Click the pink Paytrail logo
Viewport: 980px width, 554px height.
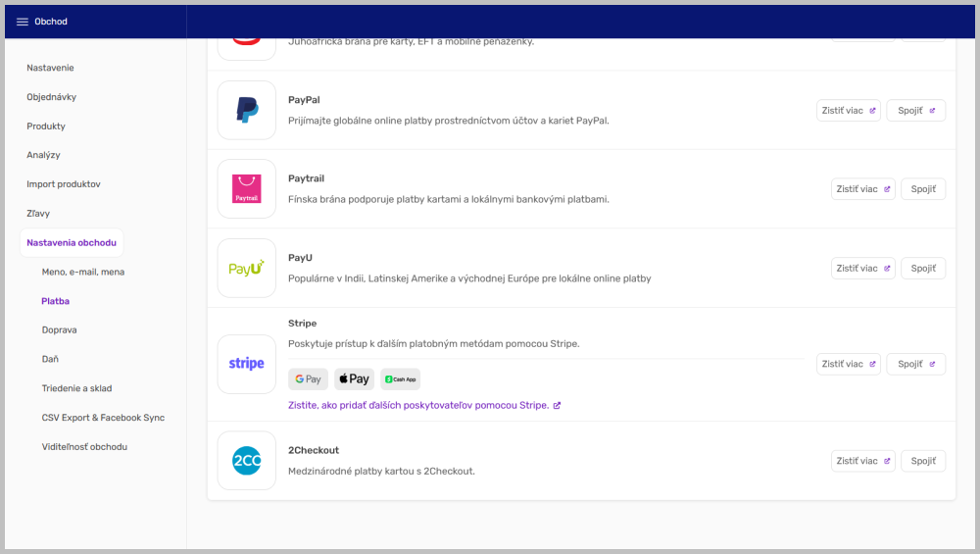click(x=247, y=188)
